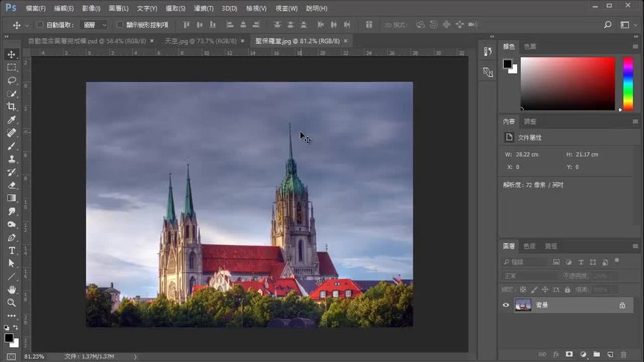Click the delete layer trash icon
Image resolution: width=644 pixels, height=362 pixels.
tap(622, 355)
